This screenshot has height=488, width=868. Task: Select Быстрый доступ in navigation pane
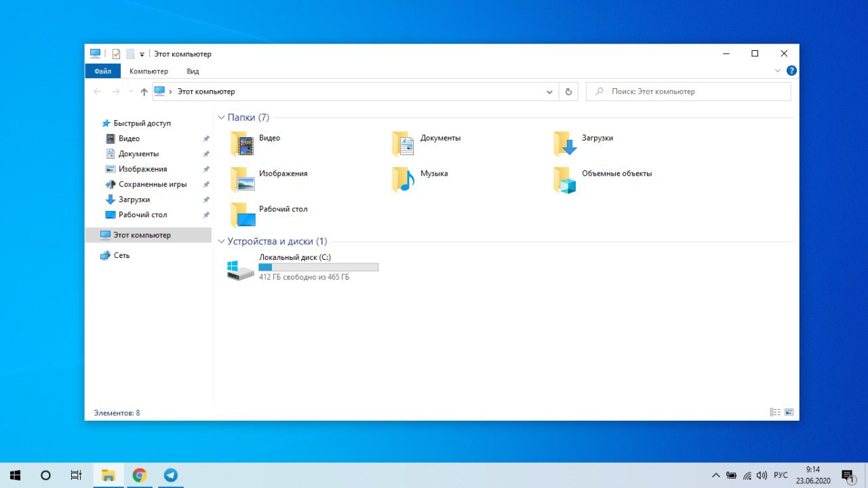point(142,123)
